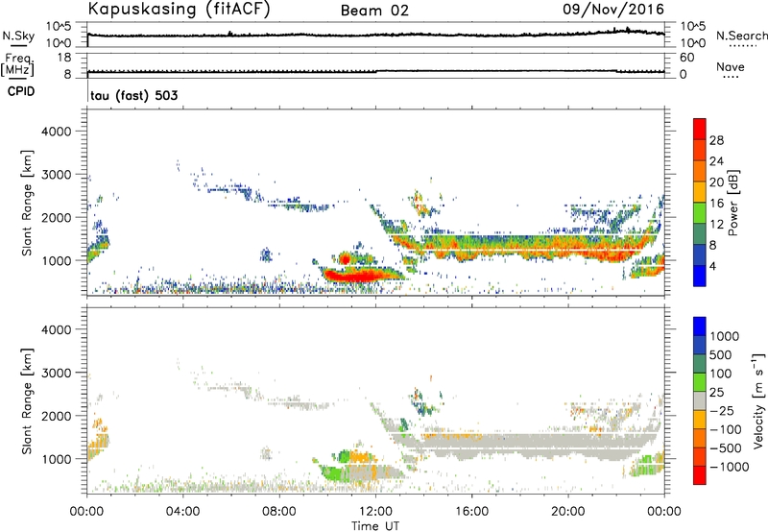Click the "60" Nave tick label
This screenshot has height=532, width=768.
(x=686, y=58)
